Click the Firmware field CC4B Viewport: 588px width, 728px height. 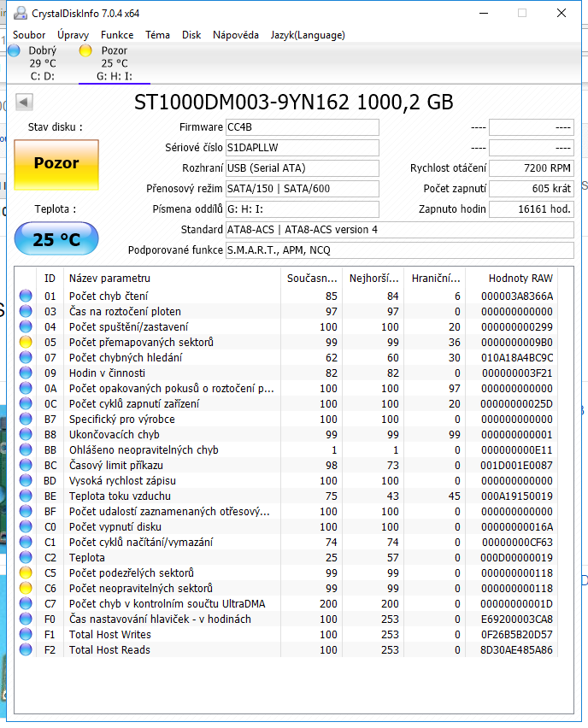(303, 127)
